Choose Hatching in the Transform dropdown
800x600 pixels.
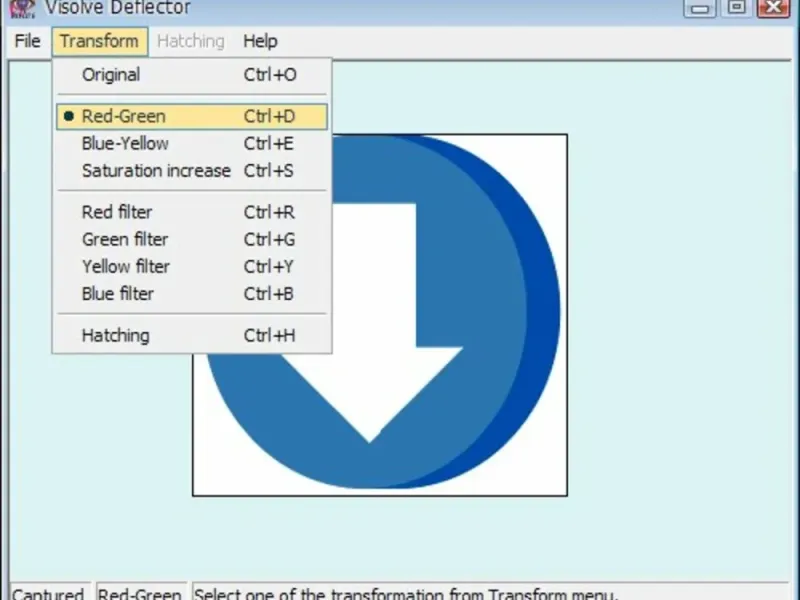coord(192,335)
